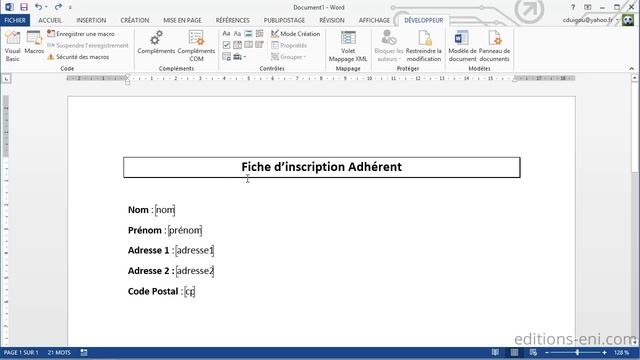Image resolution: width=640 pixels, height=360 pixels.
Task: Insert a repeating section content control
Action: (x=226, y=57)
